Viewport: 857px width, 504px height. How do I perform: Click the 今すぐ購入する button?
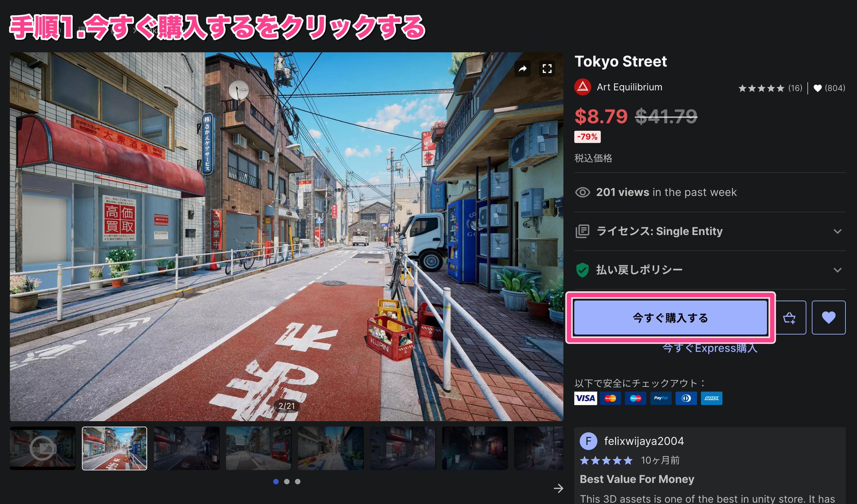(x=670, y=317)
